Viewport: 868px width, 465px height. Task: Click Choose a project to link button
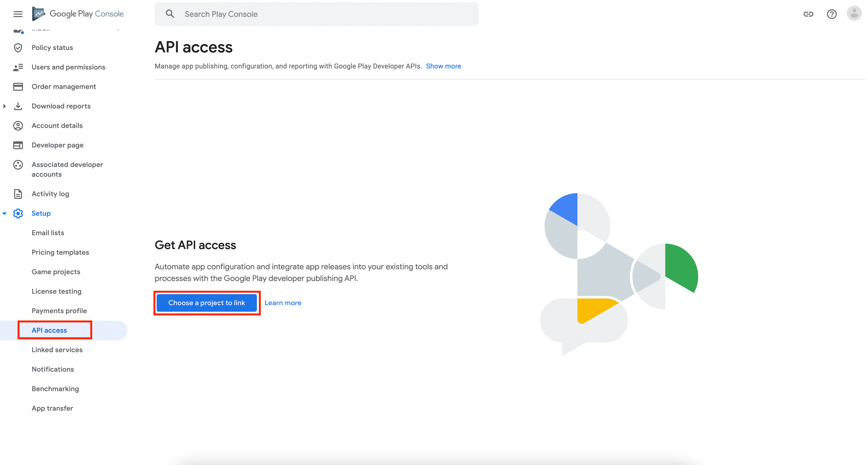pos(207,303)
